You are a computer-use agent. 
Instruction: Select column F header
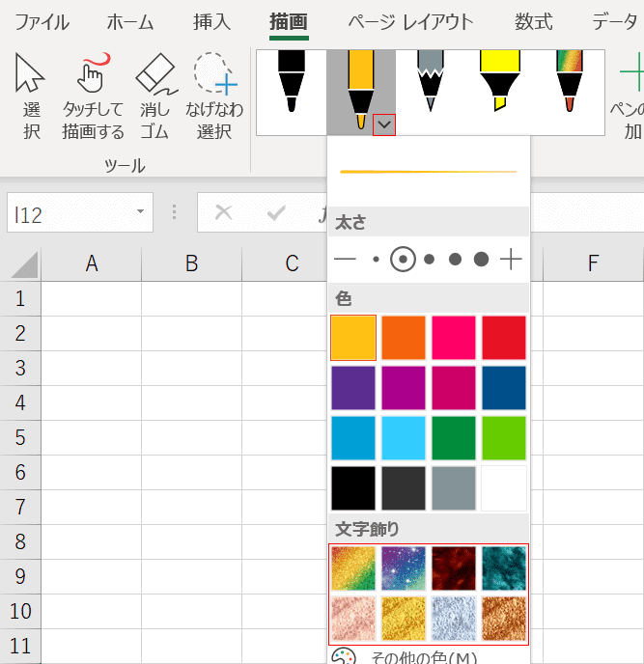[593, 263]
